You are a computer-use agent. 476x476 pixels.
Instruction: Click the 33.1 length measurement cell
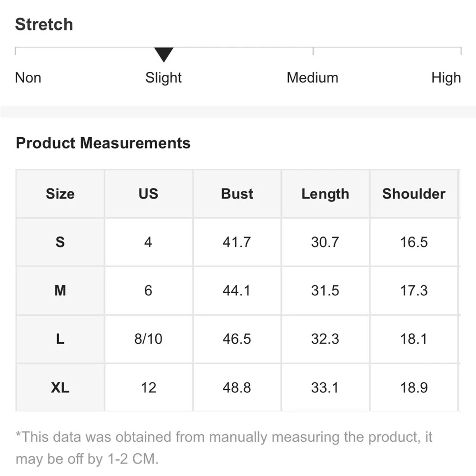(x=325, y=387)
